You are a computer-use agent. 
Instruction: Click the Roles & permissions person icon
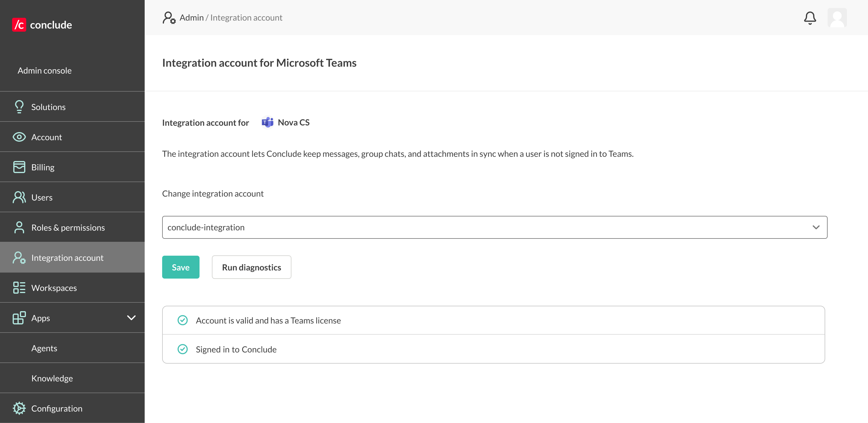pos(19,228)
